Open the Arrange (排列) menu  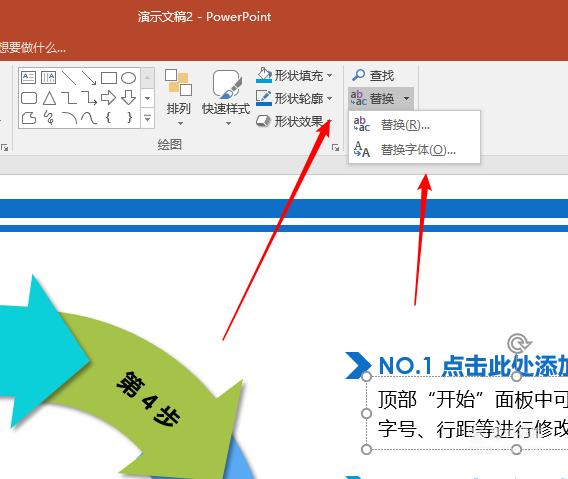[178, 97]
